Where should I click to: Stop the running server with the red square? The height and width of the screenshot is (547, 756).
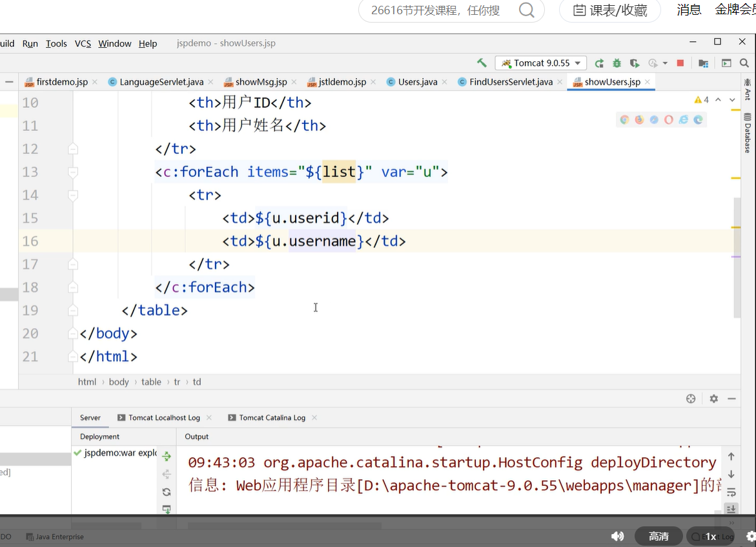[680, 63]
